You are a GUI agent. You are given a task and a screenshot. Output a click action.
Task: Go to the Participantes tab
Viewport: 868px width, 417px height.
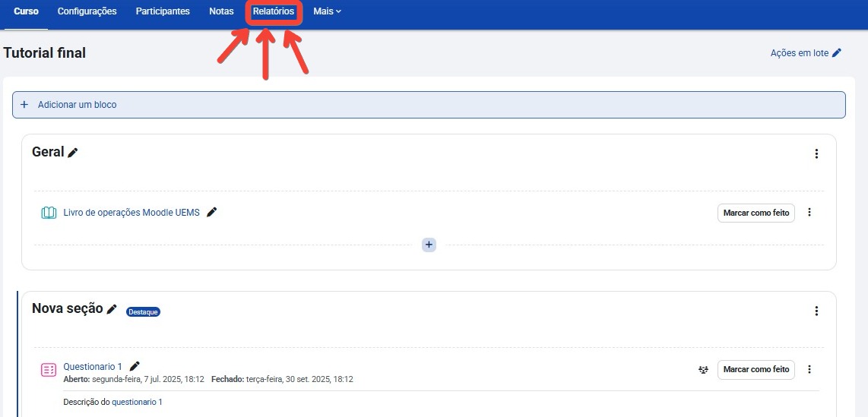[x=163, y=11]
